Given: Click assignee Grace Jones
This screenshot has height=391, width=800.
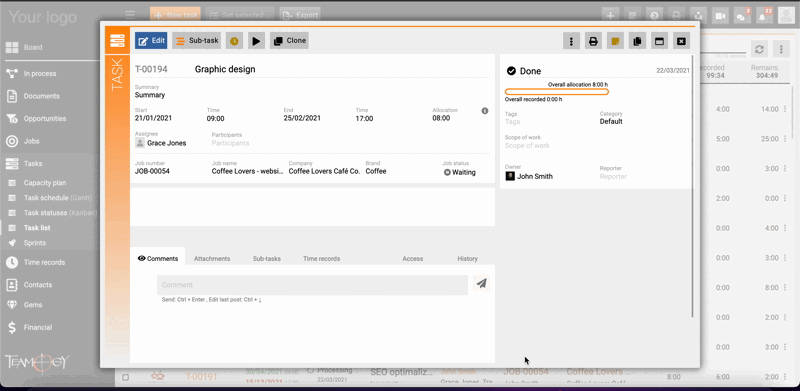Looking at the screenshot, I should click(x=161, y=143).
